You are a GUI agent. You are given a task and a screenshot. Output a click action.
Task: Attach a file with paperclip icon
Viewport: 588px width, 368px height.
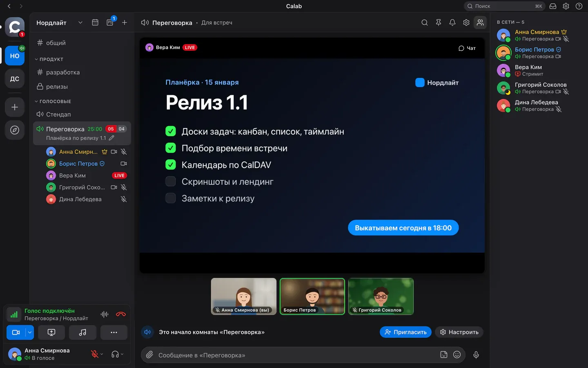[x=150, y=355]
